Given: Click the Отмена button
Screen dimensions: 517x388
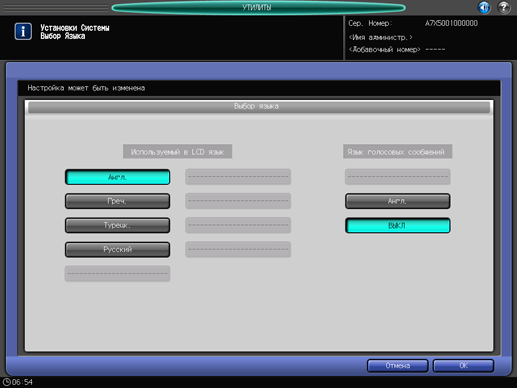Looking at the screenshot, I should [x=398, y=366].
